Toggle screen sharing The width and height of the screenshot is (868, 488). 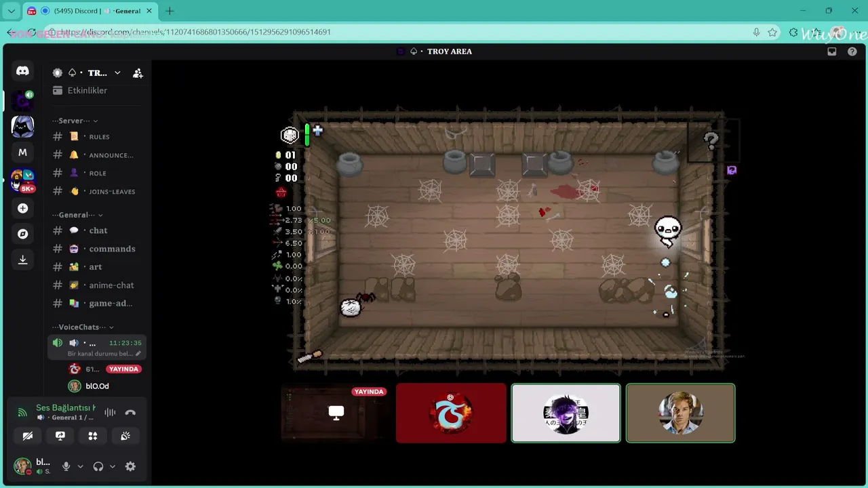click(x=60, y=436)
